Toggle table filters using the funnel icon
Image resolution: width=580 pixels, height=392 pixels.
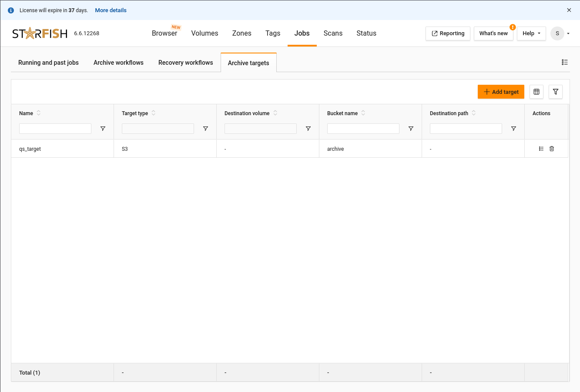[556, 92]
